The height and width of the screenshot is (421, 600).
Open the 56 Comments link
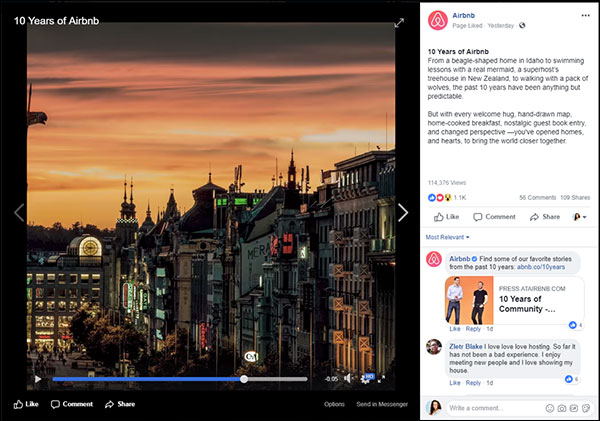coord(538,197)
